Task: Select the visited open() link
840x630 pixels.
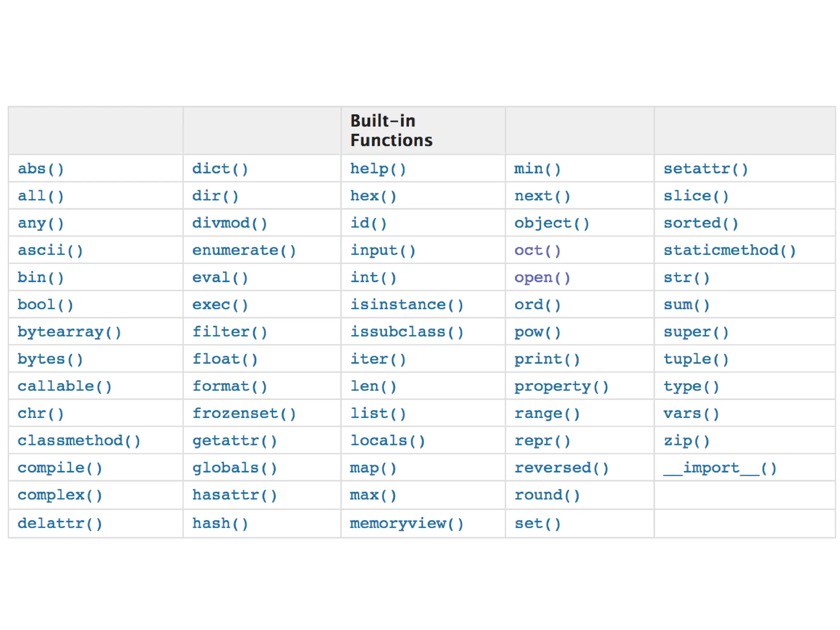Action: coord(542,278)
